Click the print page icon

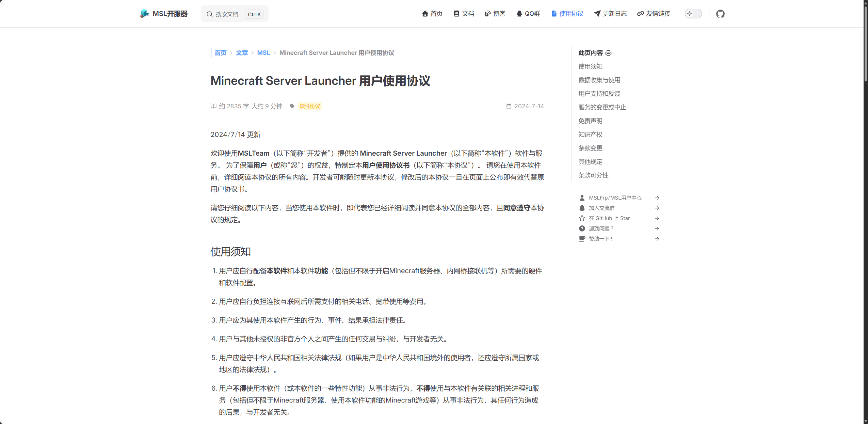(609, 53)
